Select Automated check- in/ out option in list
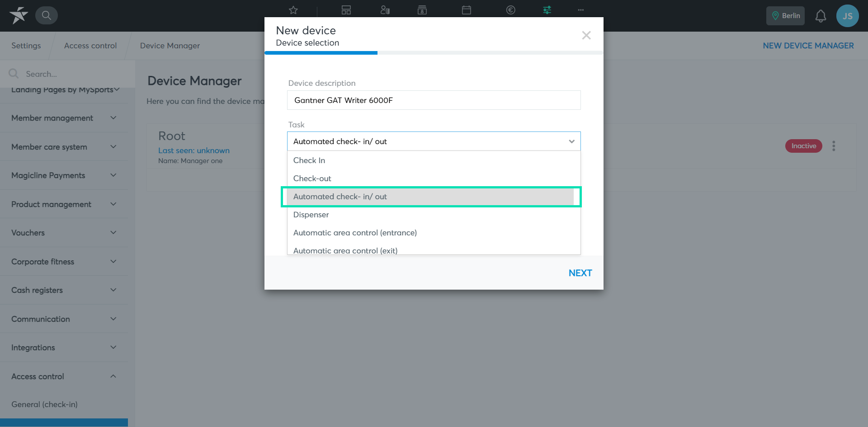 pyautogui.click(x=430, y=197)
